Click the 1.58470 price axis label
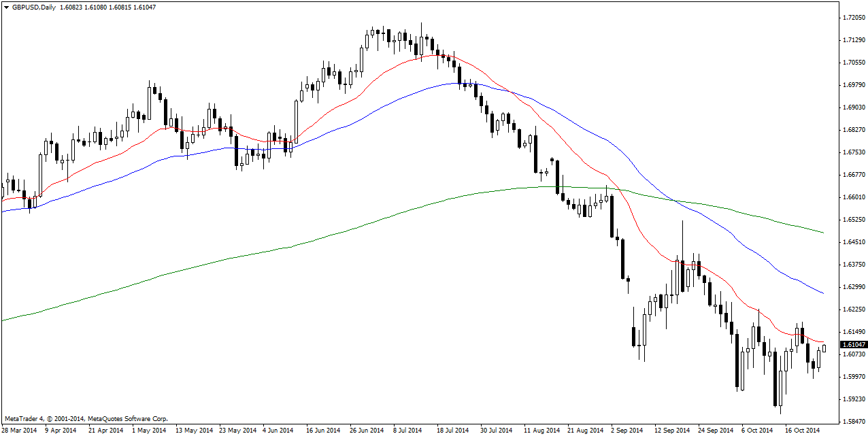The height and width of the screenshot is (436, 868). [853, 422]
